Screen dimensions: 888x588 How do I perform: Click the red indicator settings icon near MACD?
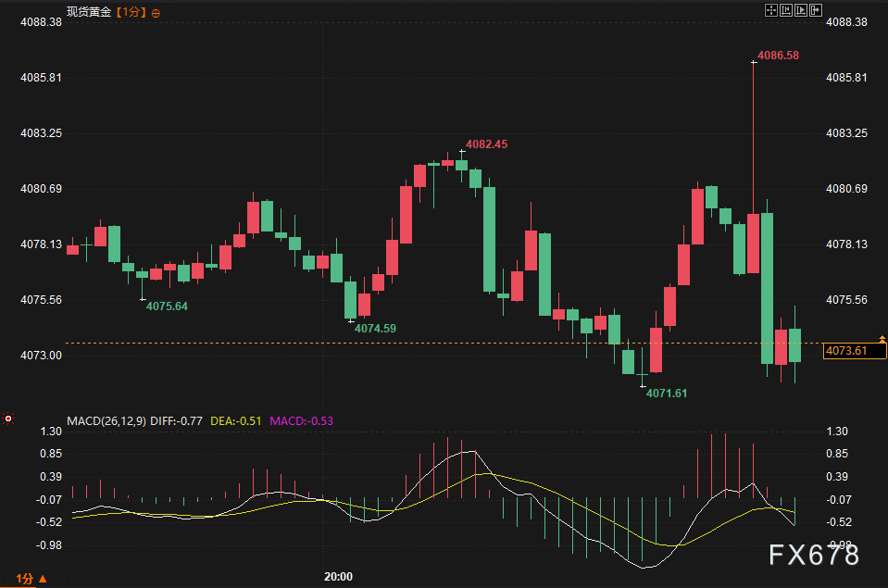(8, 419)
